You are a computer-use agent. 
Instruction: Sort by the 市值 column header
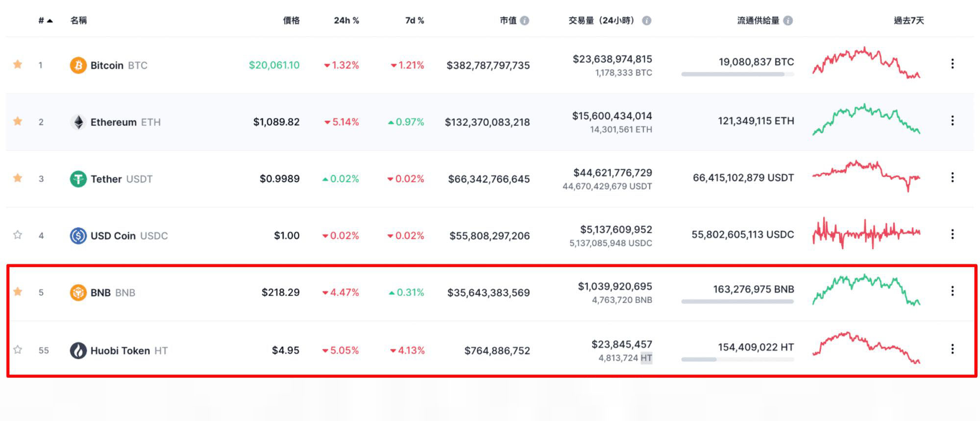coord(508,21)
